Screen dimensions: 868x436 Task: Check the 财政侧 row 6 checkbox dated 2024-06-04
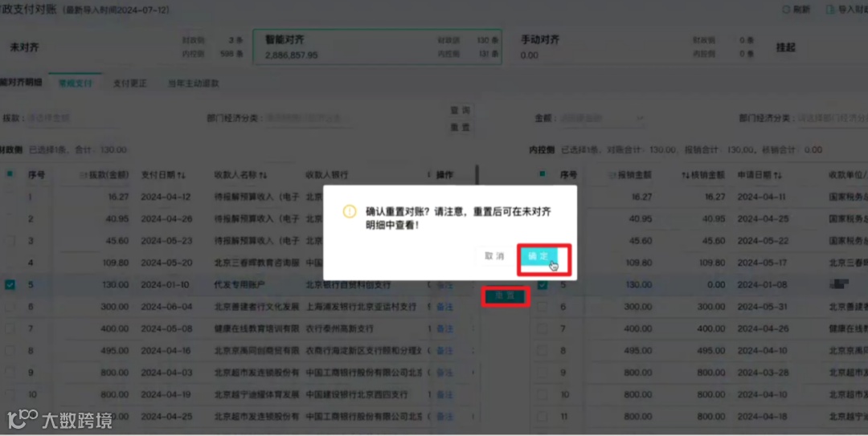coord(10,307)
